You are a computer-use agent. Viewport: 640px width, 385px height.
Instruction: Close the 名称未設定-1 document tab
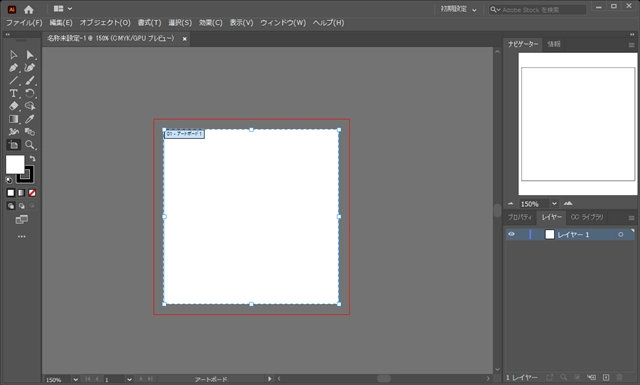[184, 39]
